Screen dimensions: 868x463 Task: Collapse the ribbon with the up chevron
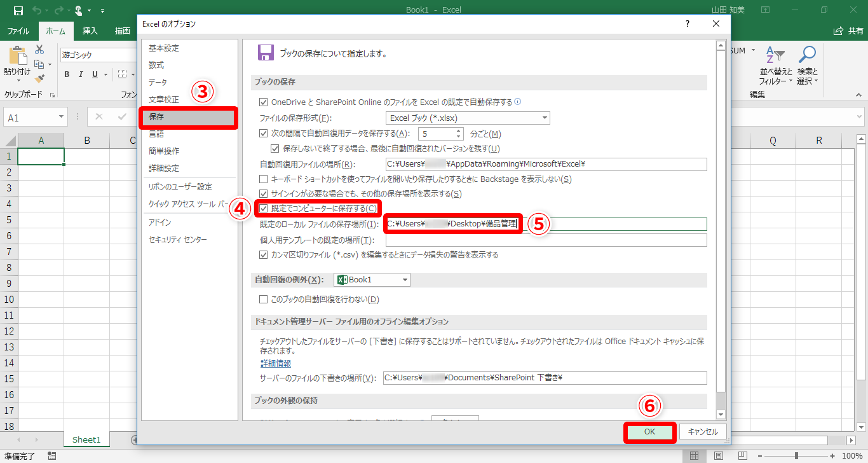(859, 95)
